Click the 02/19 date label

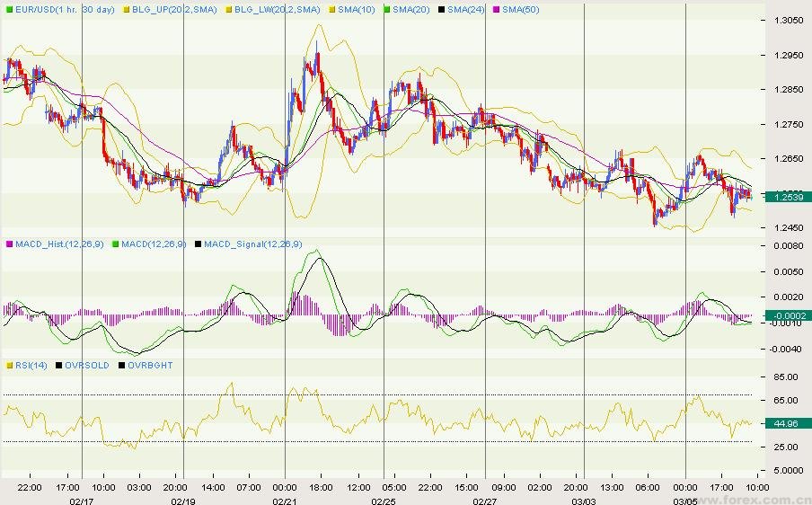tap(183, 501)
